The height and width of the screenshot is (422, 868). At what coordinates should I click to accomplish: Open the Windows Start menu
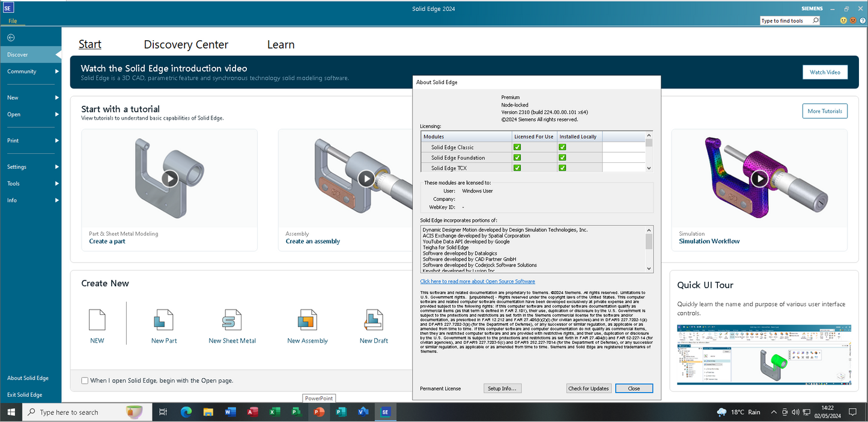click(x=11, y=412)
